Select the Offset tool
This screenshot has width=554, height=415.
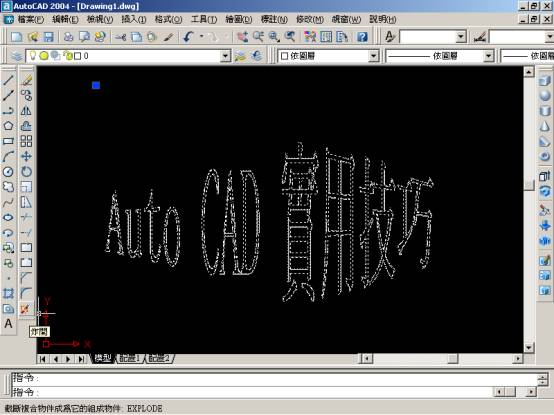[x=26, y=126]
